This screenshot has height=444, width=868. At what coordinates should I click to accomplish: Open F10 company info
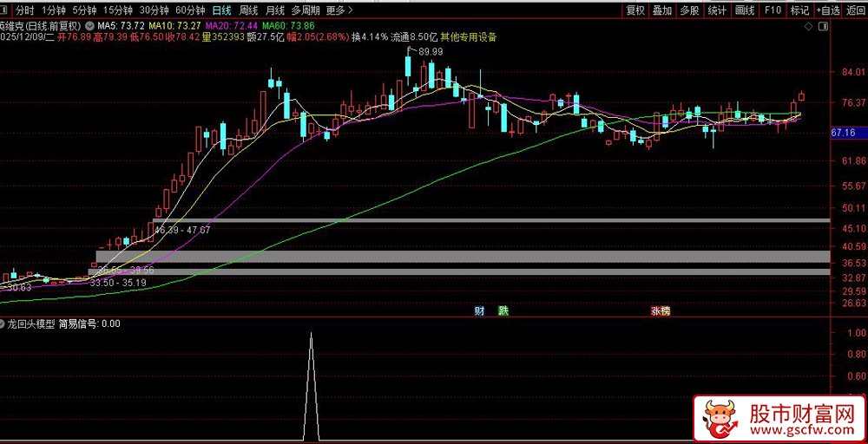coord(773,10)
